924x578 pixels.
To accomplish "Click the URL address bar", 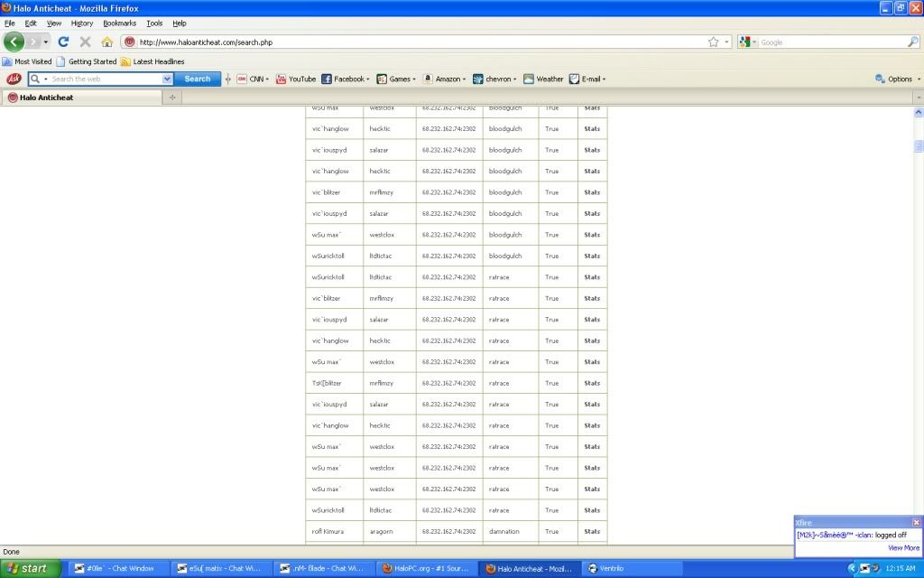I will tap(415, 42).
